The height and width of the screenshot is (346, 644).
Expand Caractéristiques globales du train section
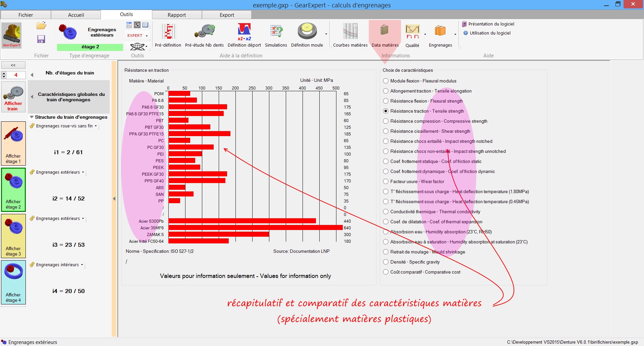click(x=32, y=97)
